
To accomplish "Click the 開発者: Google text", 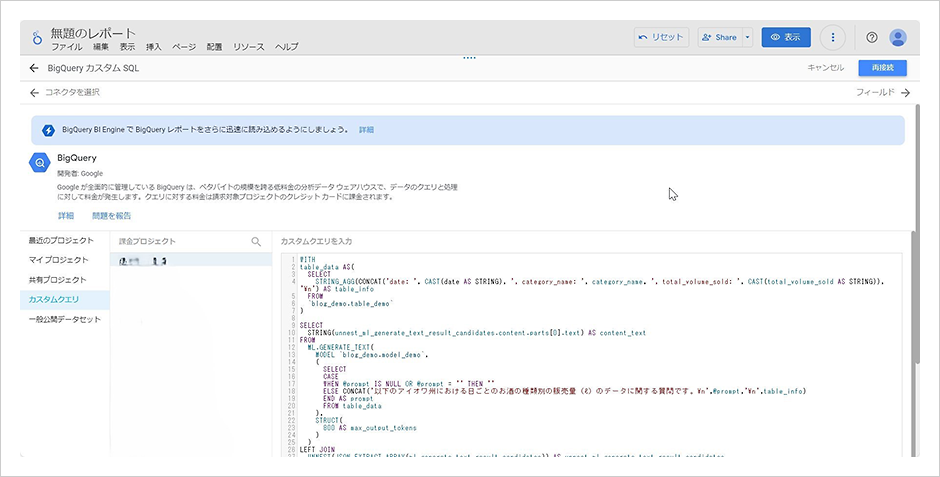I will [80, 174].
